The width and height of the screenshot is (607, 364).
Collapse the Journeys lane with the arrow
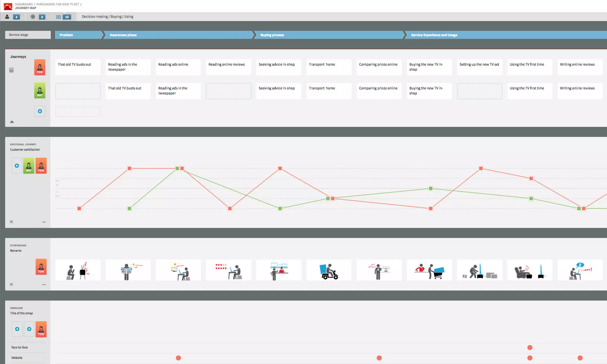[12, 122]
